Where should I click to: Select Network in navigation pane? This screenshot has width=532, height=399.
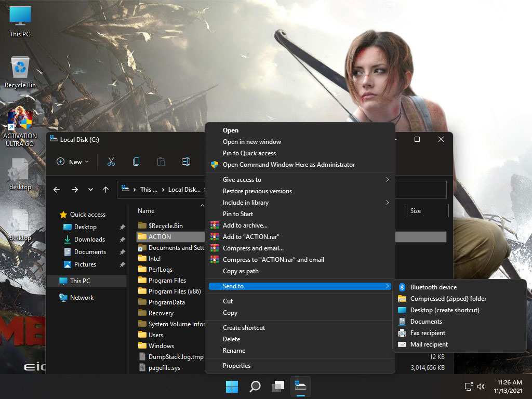tap(82, 298)
